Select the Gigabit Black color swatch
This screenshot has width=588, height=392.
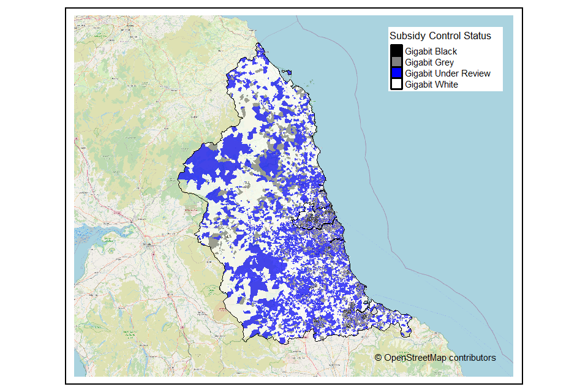tap(395, 51)
